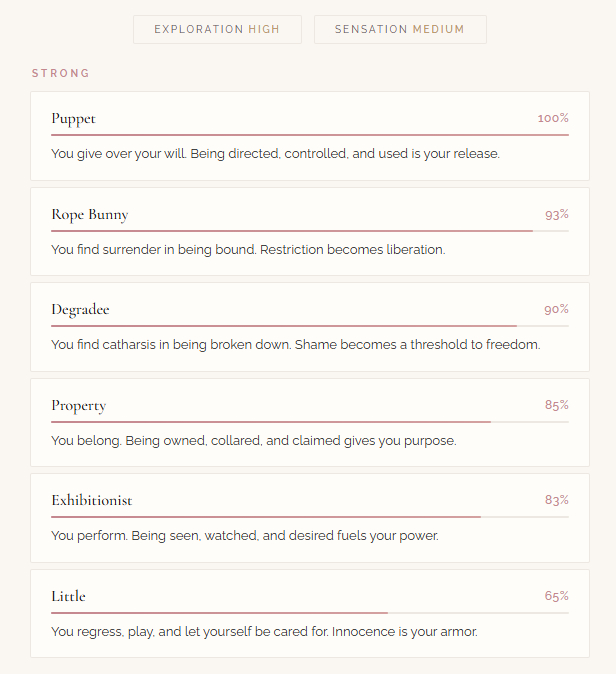The image size is (616, 674).
Task: Click the 85% score label
Action: tap(557, 405)
